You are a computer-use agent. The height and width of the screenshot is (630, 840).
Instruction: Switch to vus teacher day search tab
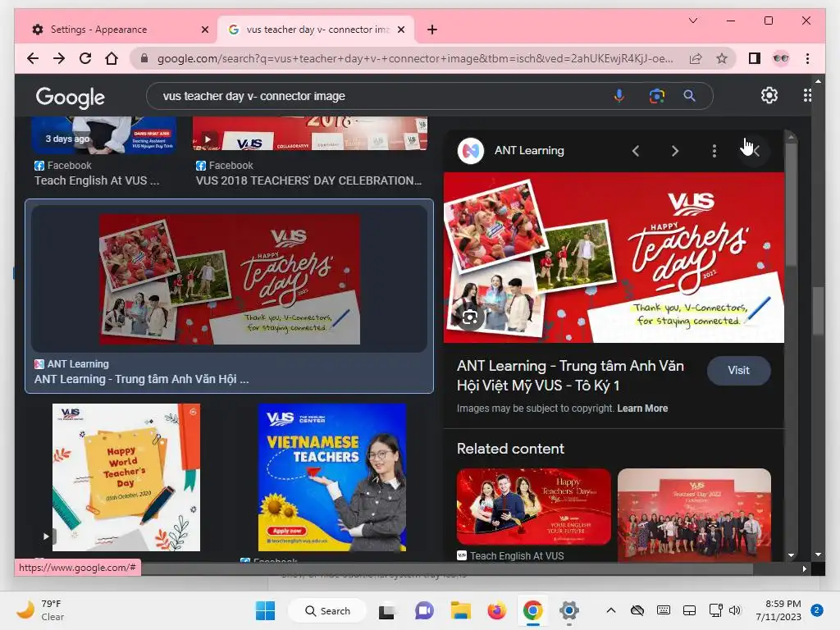tap(317, 30)
